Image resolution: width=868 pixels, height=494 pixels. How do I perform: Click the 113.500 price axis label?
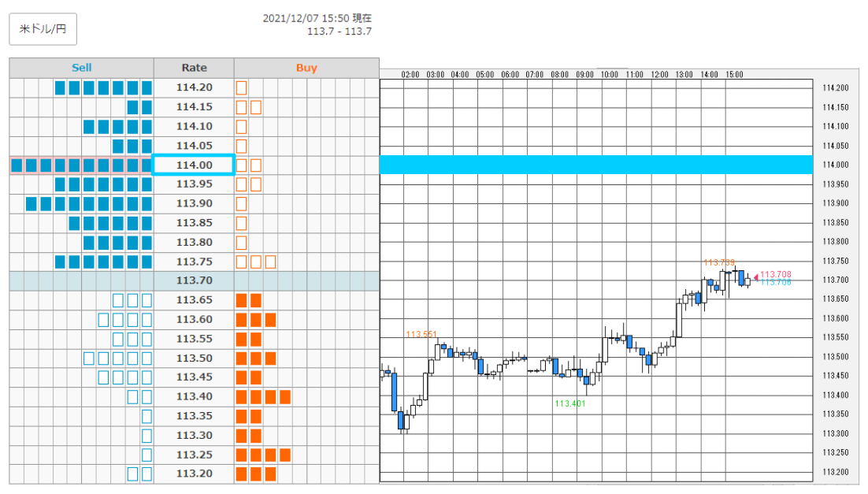click(836, 357)
